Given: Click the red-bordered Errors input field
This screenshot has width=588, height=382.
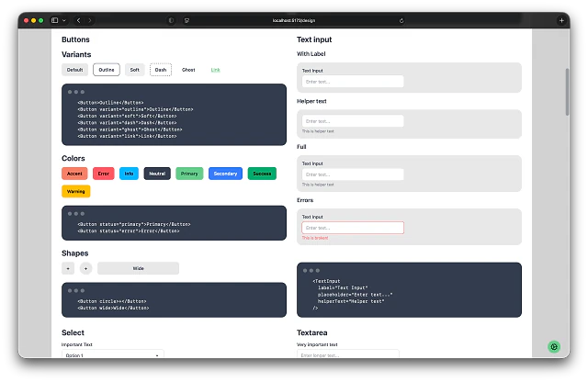Looking at the screenshot, I should coord(353,228).
